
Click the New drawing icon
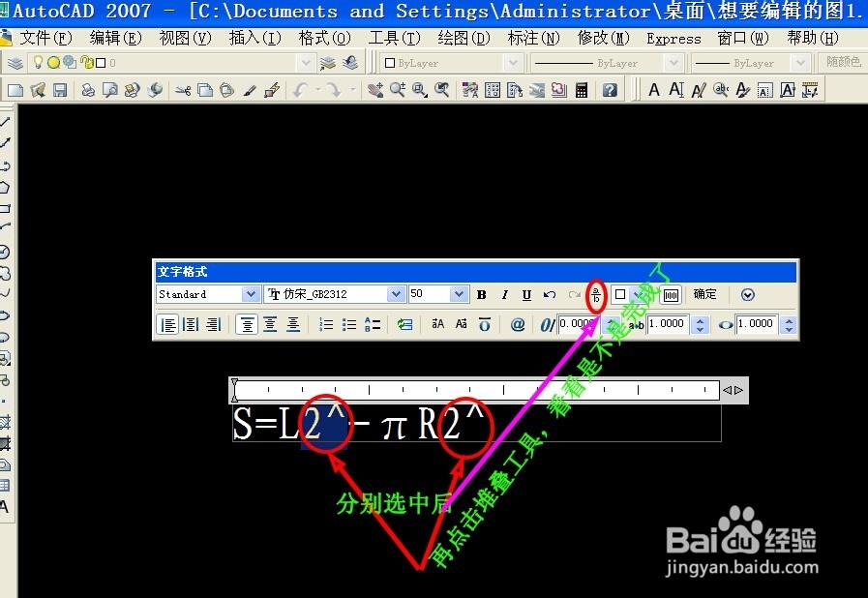15,90
